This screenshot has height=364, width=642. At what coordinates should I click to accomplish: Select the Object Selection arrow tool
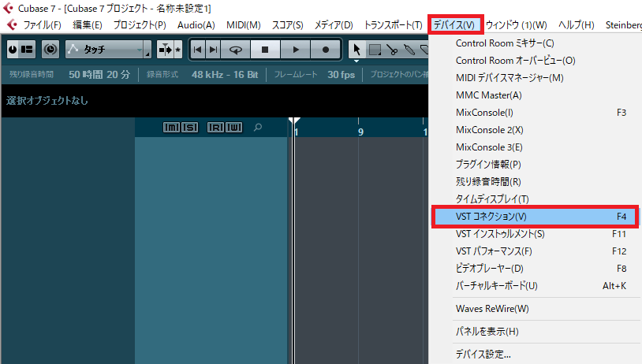356,50
